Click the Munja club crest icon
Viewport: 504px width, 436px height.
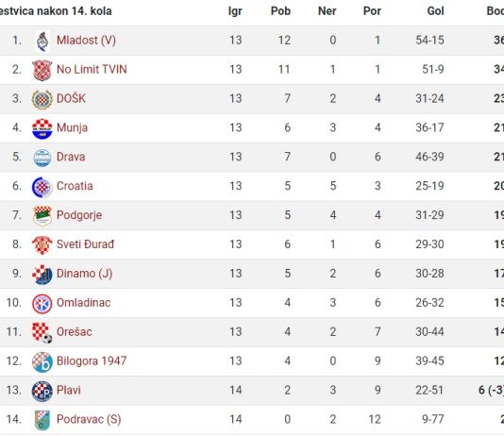[42, 128]
